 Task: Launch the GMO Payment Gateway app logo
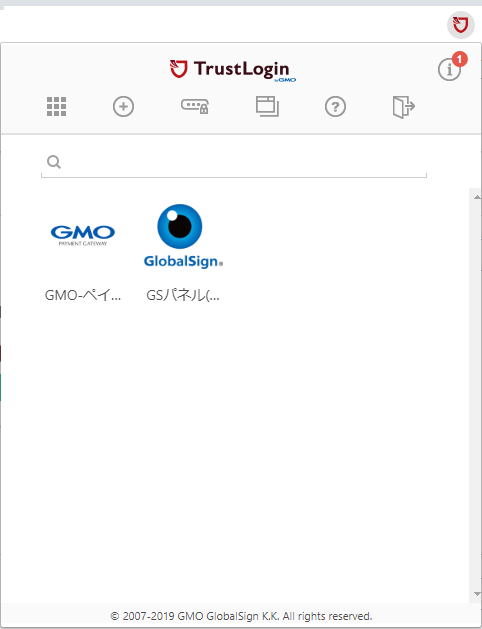point(83,235)
